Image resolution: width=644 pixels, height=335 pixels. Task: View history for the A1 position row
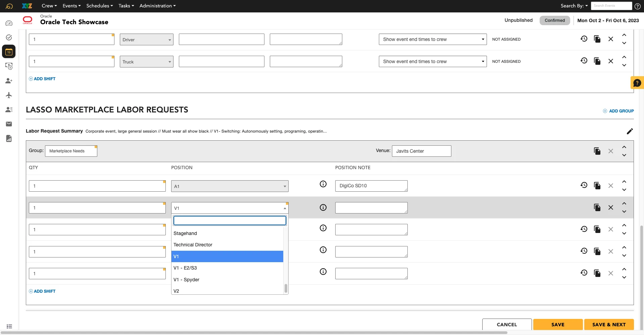[584, 185]
